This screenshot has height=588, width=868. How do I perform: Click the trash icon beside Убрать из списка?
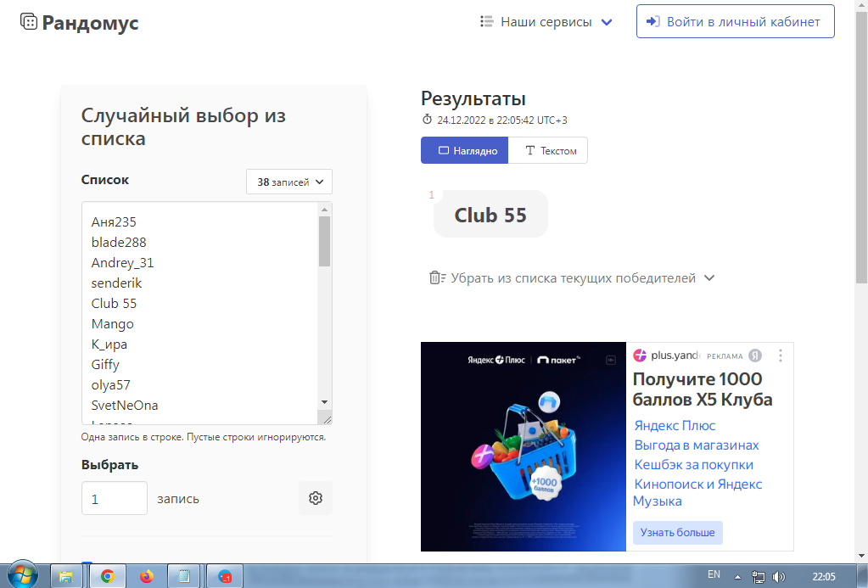(437, 277)
